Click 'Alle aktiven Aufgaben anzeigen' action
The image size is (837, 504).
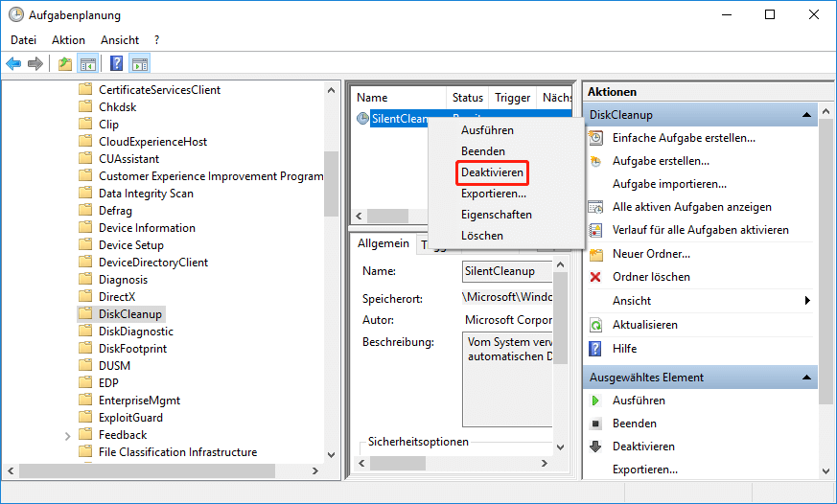click(x=691, y=207)
